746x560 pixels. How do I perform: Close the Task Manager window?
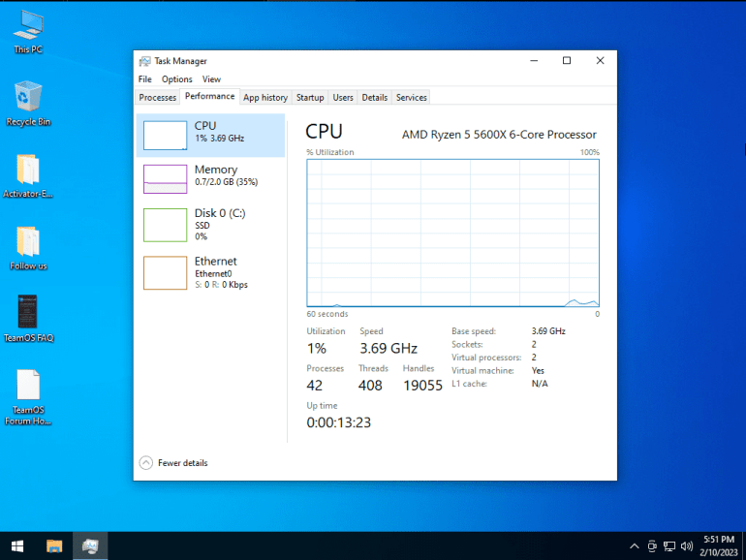600,61
